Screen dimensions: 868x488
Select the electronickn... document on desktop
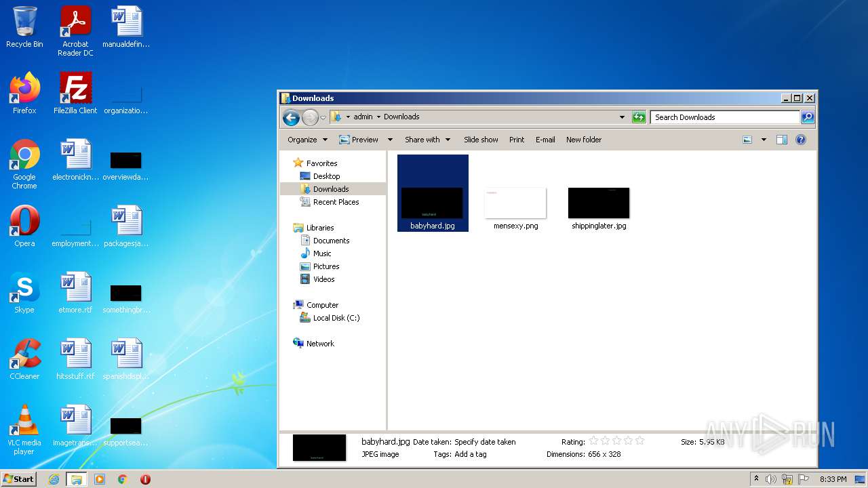click(75, 160)
